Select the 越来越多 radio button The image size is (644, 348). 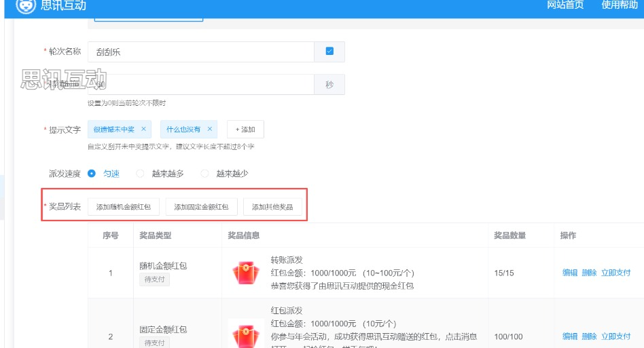pyautogui.click(x=140, y=174)
